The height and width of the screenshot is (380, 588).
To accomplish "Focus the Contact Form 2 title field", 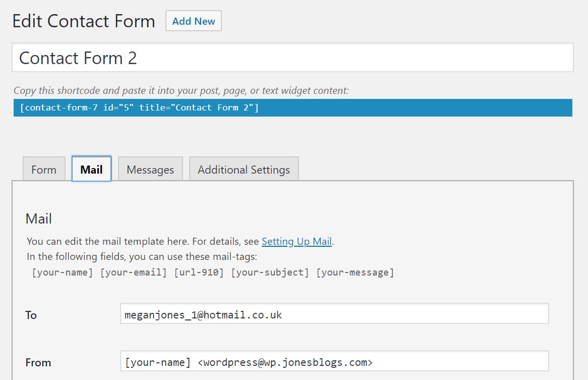I will click(x=292, y=58).
